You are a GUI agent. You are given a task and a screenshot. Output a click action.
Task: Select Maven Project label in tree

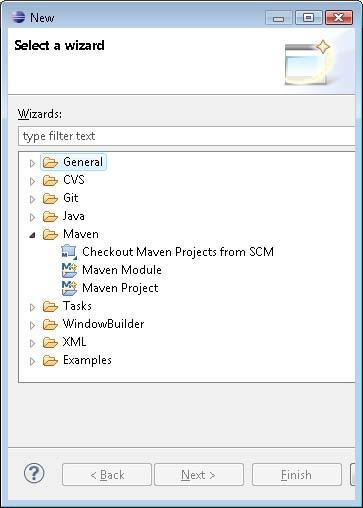(120, 288)
